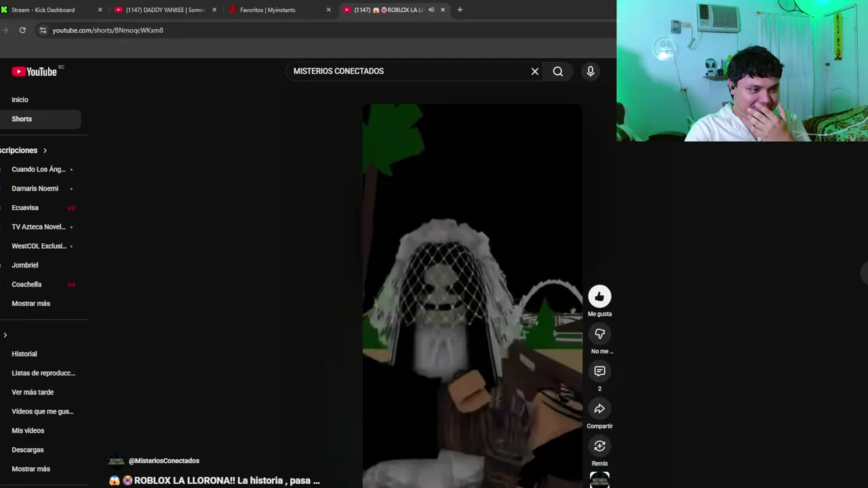Close the ROBLOX LA LLORONA tab
Viewport: 868px width, 488px height.
pos(443,9)
